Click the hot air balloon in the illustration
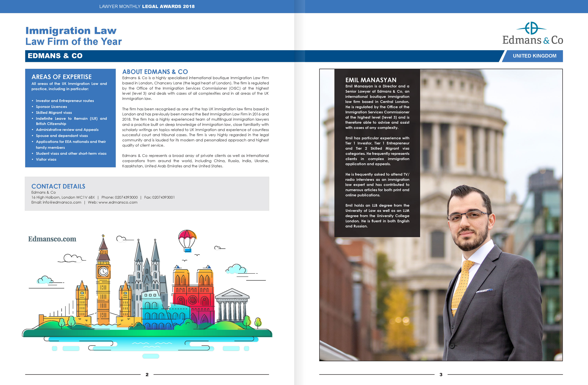Image resolution: width=588 pixels, height=385 pixels. point(187,241)
